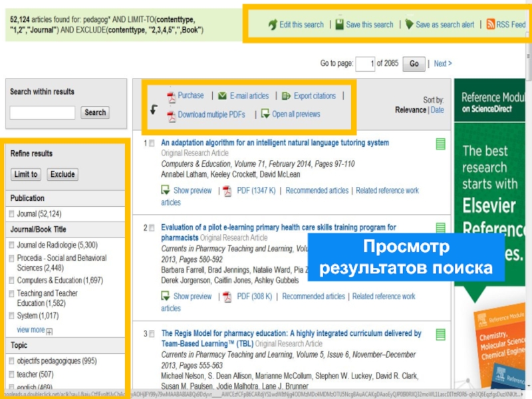Click the Save as search alert icon
The image size is (532, 399).
pyautogui.click(x=409, y=25)
